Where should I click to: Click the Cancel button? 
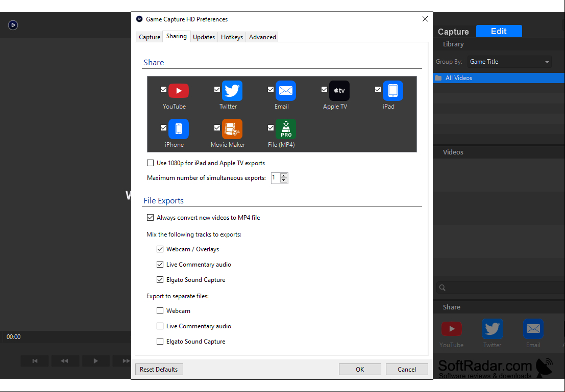click(x=407, y=370)
